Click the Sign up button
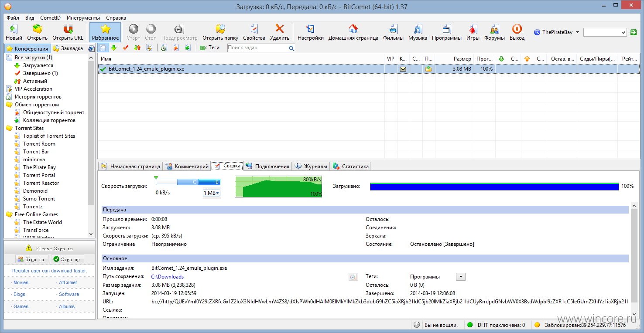 (x=67, y=259)
